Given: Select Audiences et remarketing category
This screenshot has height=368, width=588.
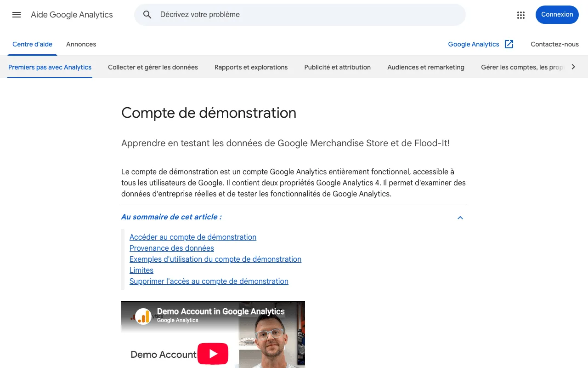Looking at the screenshot, I should click(426, 67).
